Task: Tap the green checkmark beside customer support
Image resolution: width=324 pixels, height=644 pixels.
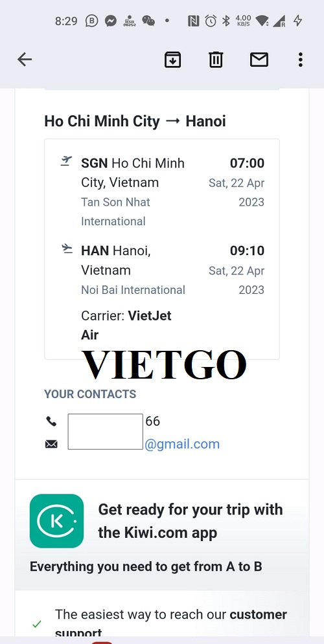Action: (x=37, y=625)
